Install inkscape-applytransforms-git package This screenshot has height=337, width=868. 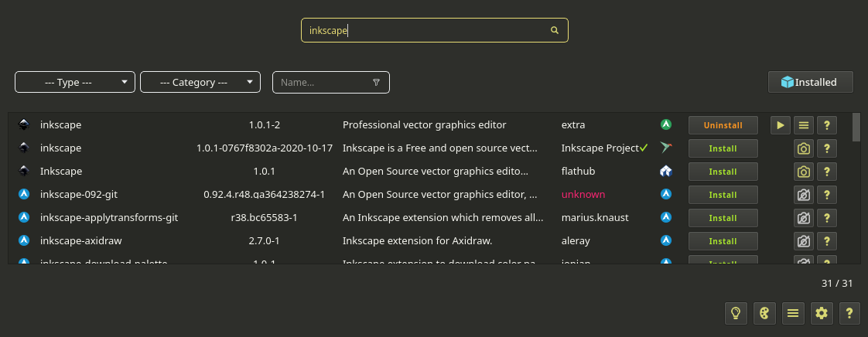(x=723, y=218)
